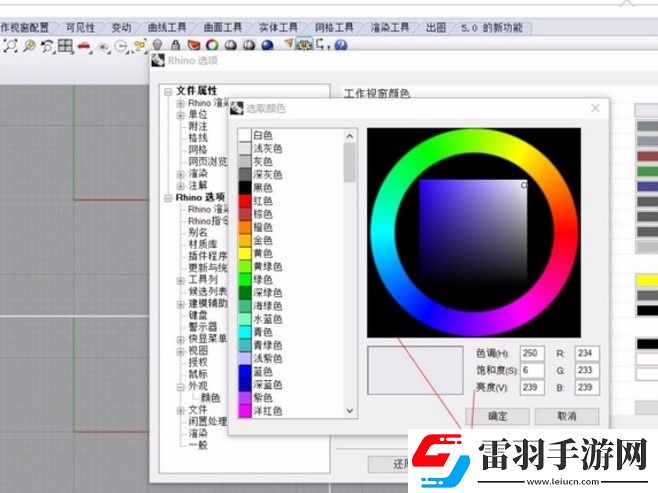Screen dimensions: 658x493
Task: Click the light bulb hide objects icon
Action: pyautogui.click(x=157, y=44)
